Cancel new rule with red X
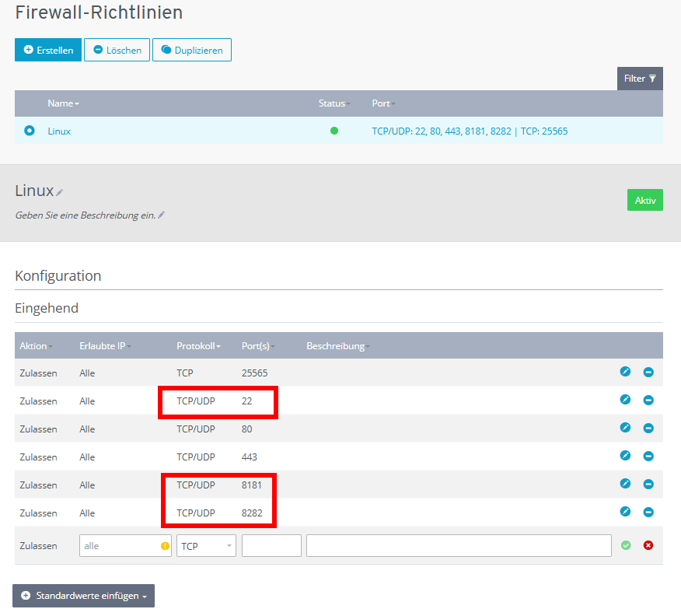 coord(648,545)
